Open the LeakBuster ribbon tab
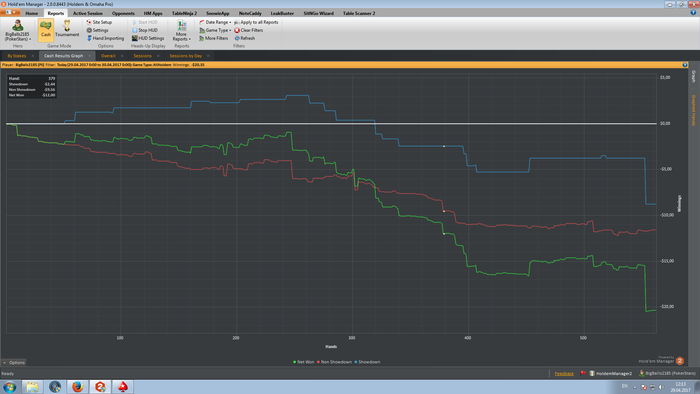The width and height of the screenshot is (700, 394). click(x=282, y=13)
